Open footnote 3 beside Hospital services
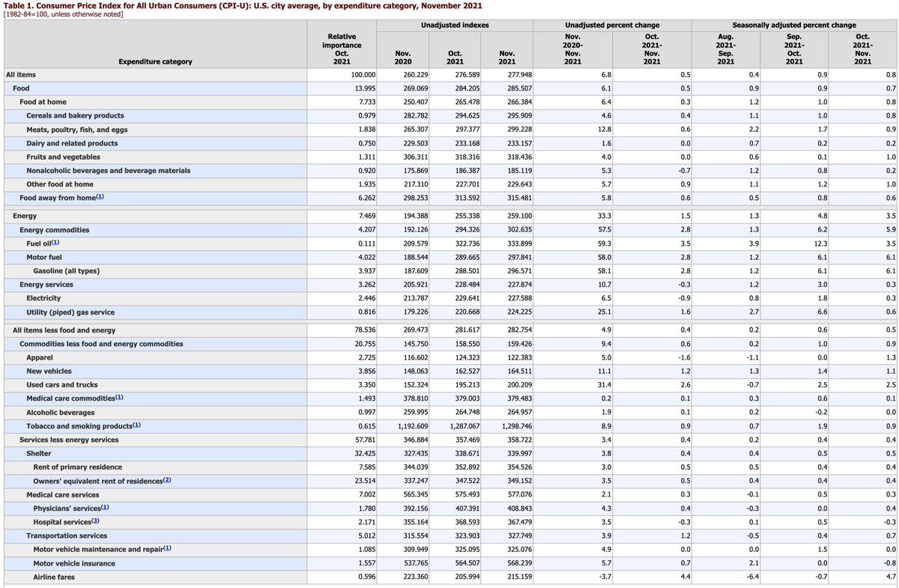Screen dimensions: 899x588 click(95, 521)
